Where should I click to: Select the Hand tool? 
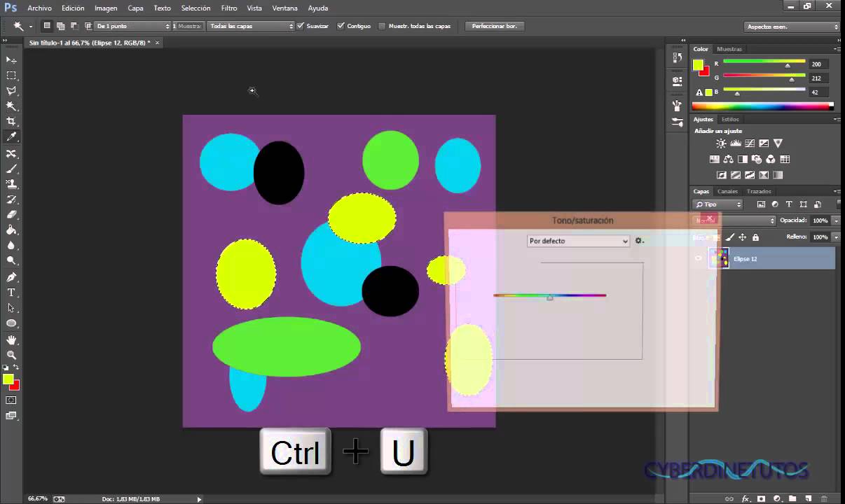tap(11, 339)
